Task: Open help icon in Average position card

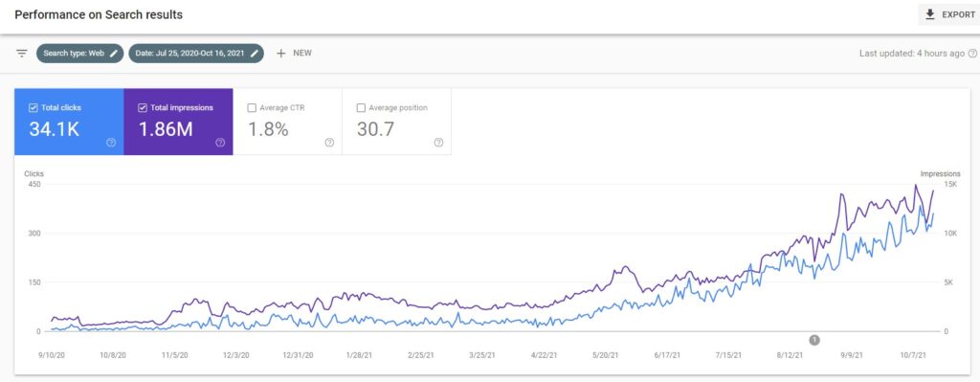Action: pos(438,143)
